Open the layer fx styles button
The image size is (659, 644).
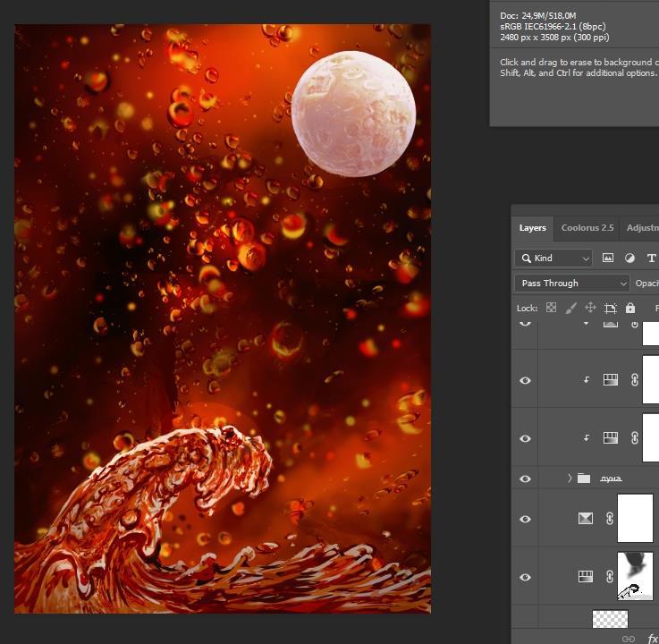tap(652, 639)
